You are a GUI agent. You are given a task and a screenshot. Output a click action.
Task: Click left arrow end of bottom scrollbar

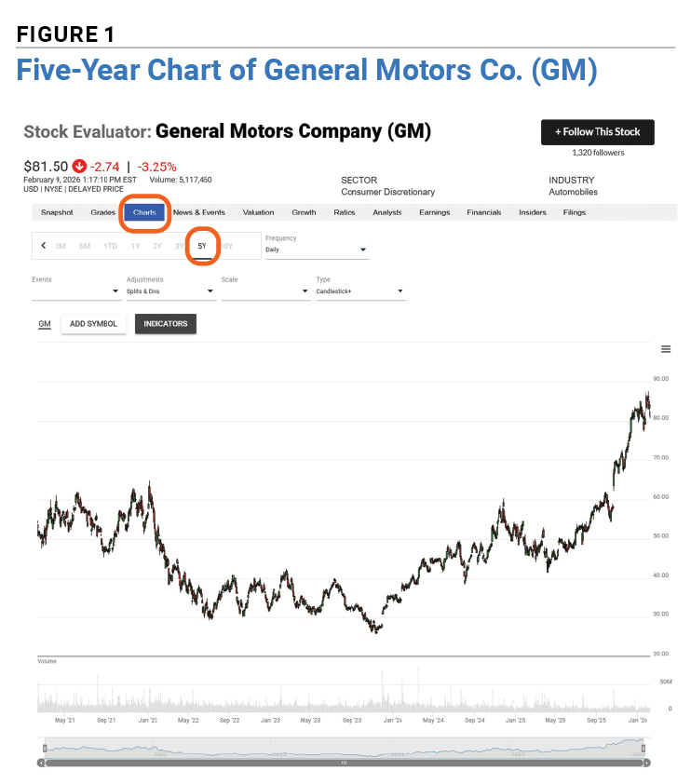coord(41,763)
